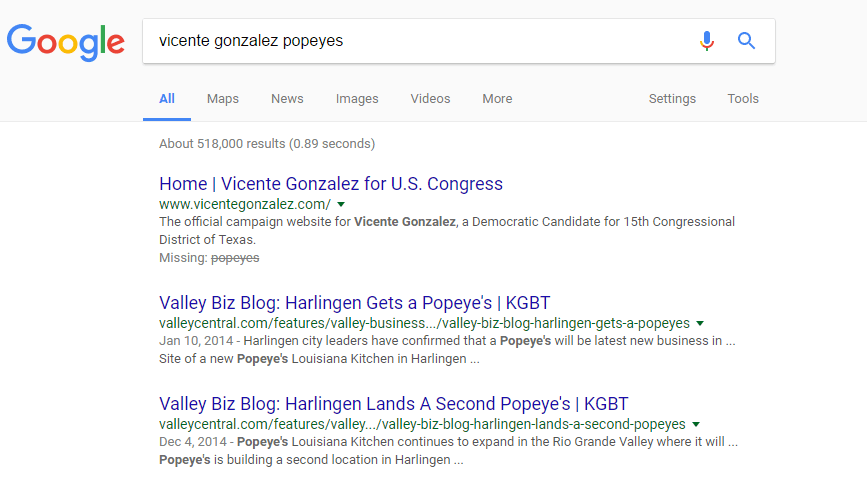The height and width of the screenshot is (483, 867).
Task: Expand the arrow beside www.vicentegonzalez.com URL
Action: coord(341,204)
